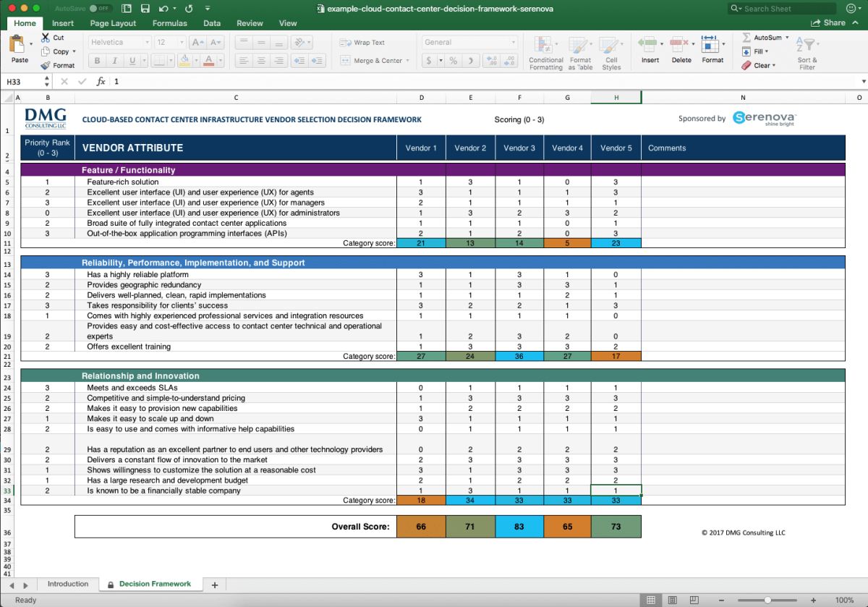Viewport: 868px width, 607px height.
Task: Toggle Bold formatting
Action: [x=96, y=61]
